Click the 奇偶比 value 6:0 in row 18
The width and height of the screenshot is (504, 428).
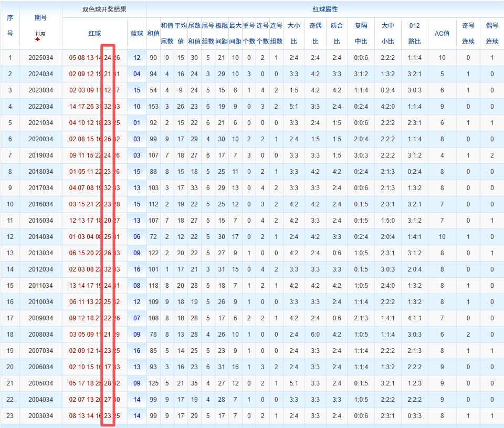coord(316,335)
